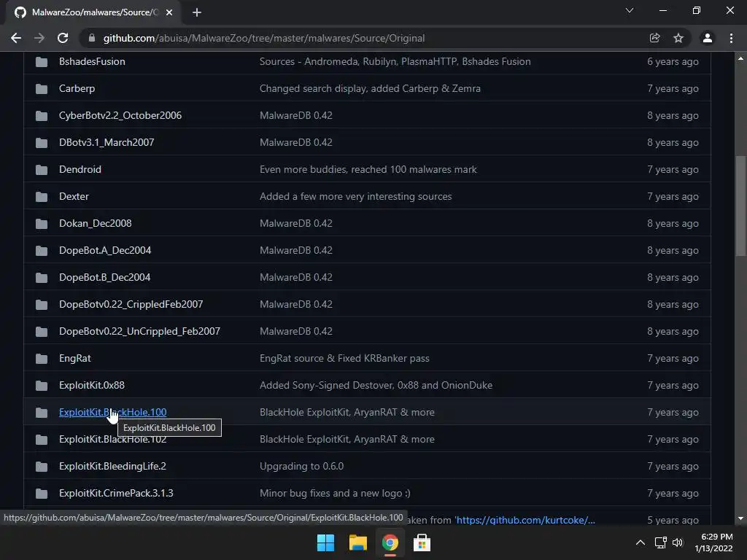
Task: Click the folder icon beside ExploitKit.CrimePack.3.1.3
Action: tap(42, 494)
